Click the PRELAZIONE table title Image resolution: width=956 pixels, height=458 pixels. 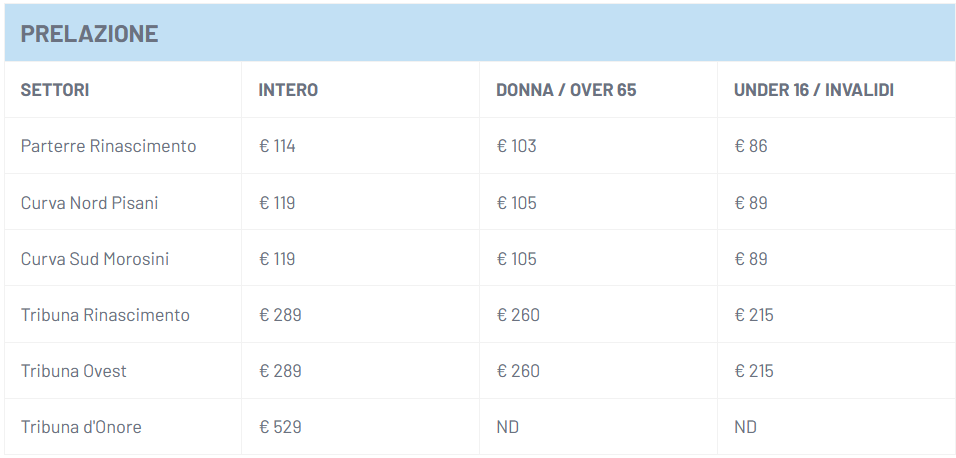pyautogui.click(x=89, y=33)
